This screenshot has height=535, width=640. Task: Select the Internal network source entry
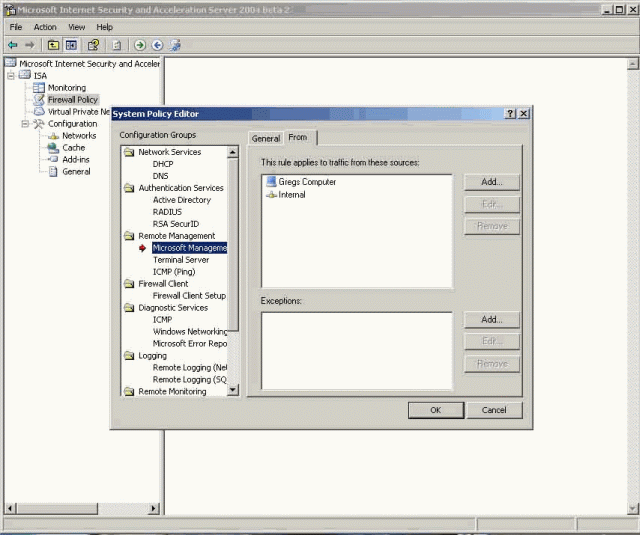292,195
